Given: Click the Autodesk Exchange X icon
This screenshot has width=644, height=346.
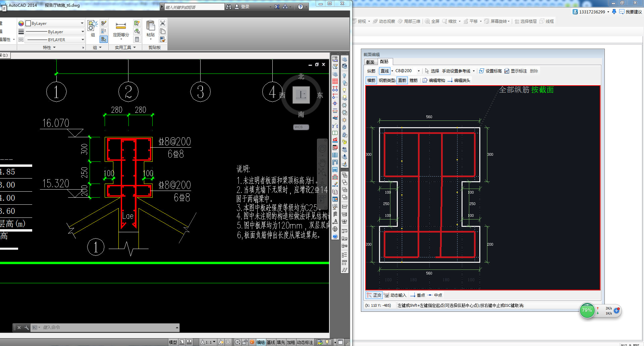Looking at the screenshot, I should pyautogui.click(x=277, y=7).
